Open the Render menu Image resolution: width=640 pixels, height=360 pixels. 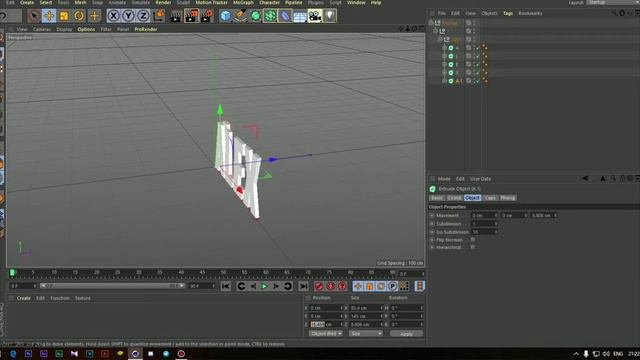[x=163, y=2]
